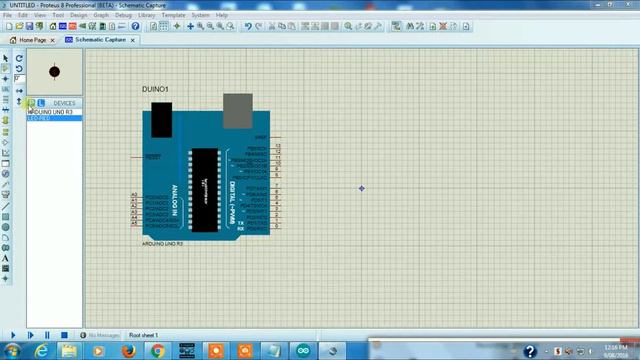
Task: Pause the running simulation
Action: tap(47, 335)
